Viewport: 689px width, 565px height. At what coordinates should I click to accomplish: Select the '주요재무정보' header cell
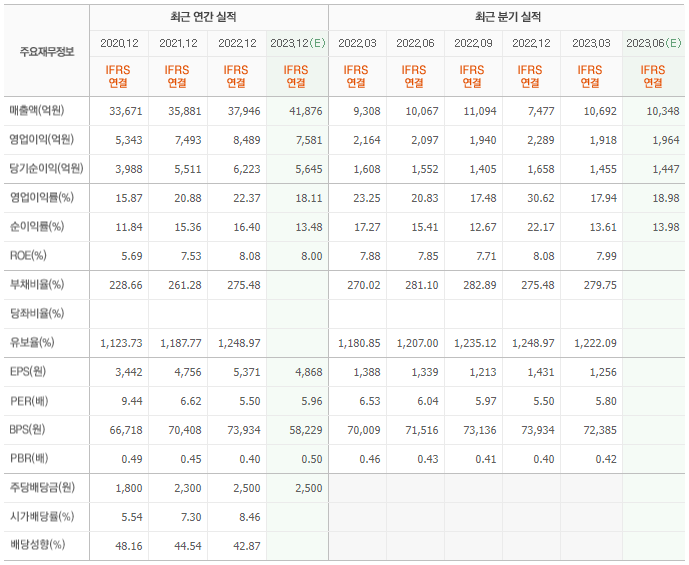[47, 52]
